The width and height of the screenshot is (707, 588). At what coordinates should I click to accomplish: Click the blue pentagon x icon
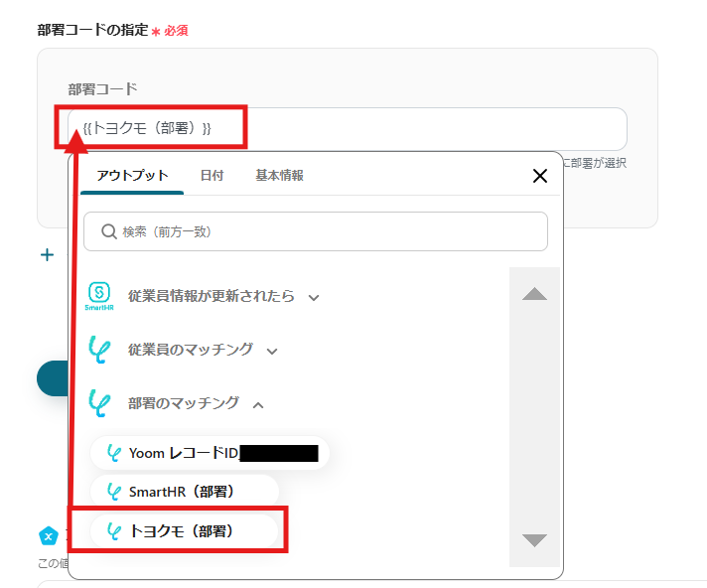coord(49,536)
